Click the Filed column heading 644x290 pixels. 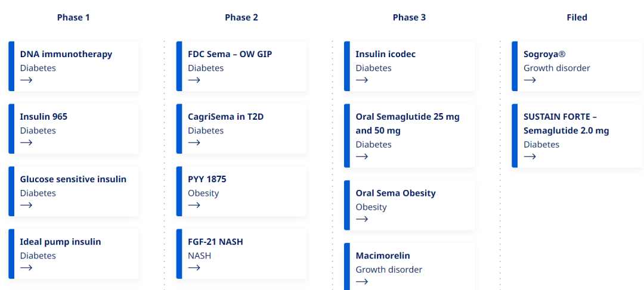[x=577, y=18]
